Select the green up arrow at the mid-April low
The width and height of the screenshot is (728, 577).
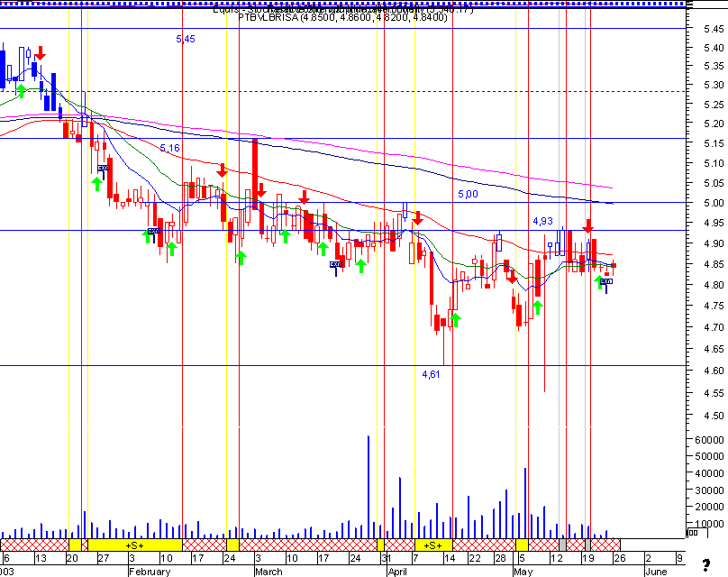pos(456,320)
